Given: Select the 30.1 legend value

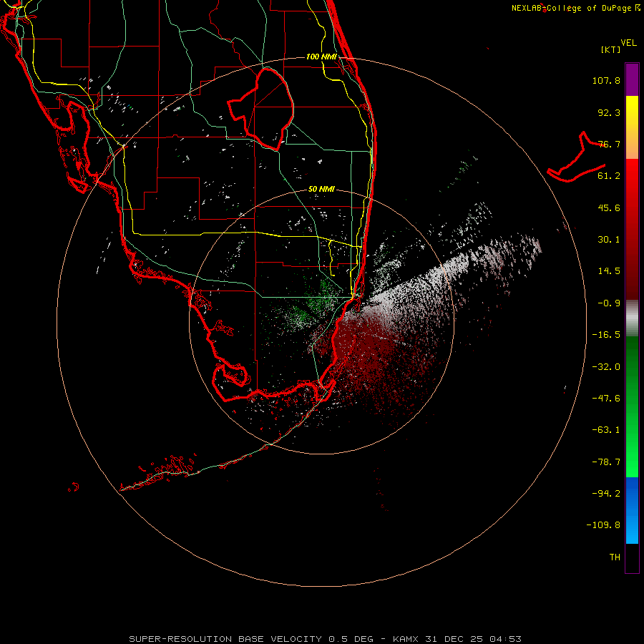Looking at the screenshot, I should (609, 240).
